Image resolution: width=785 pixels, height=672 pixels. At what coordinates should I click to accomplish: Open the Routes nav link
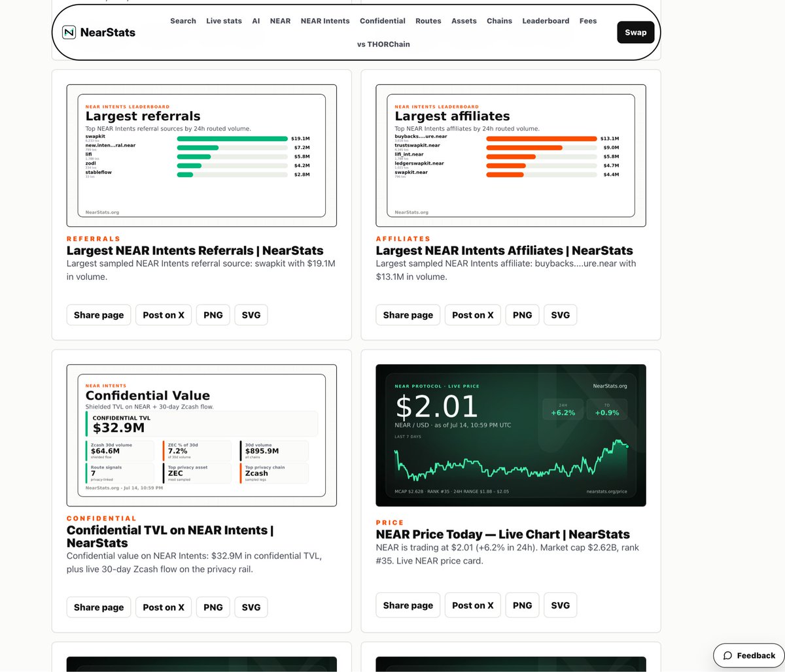tap(428, 21)
